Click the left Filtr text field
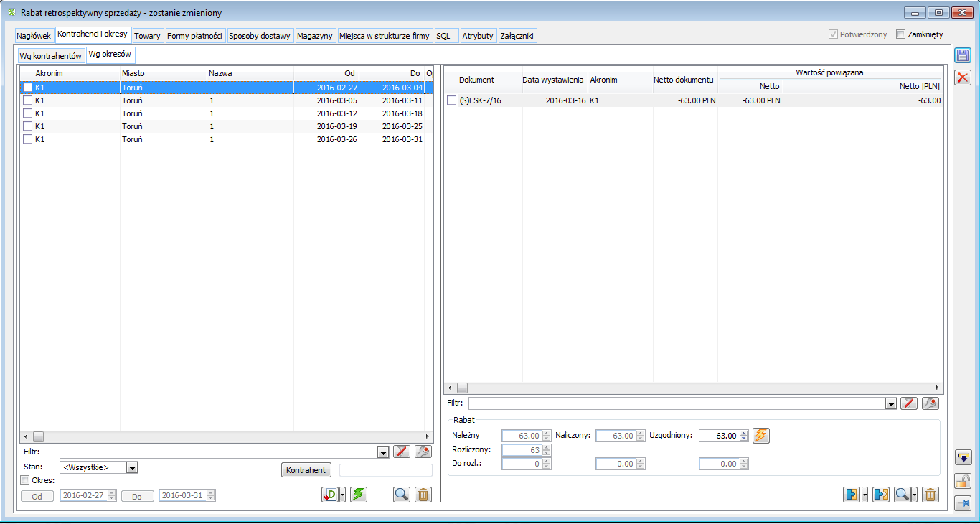 [x=219, y=452]
